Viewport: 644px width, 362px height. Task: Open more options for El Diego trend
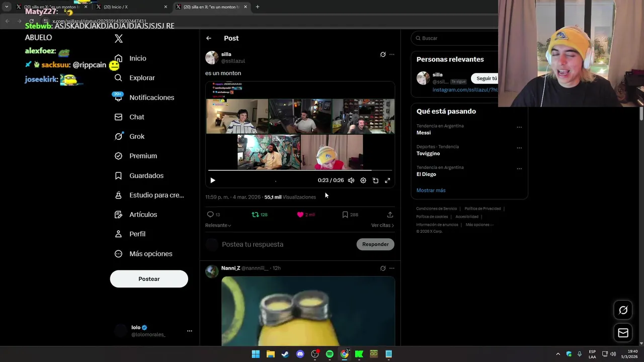[519, 169]
